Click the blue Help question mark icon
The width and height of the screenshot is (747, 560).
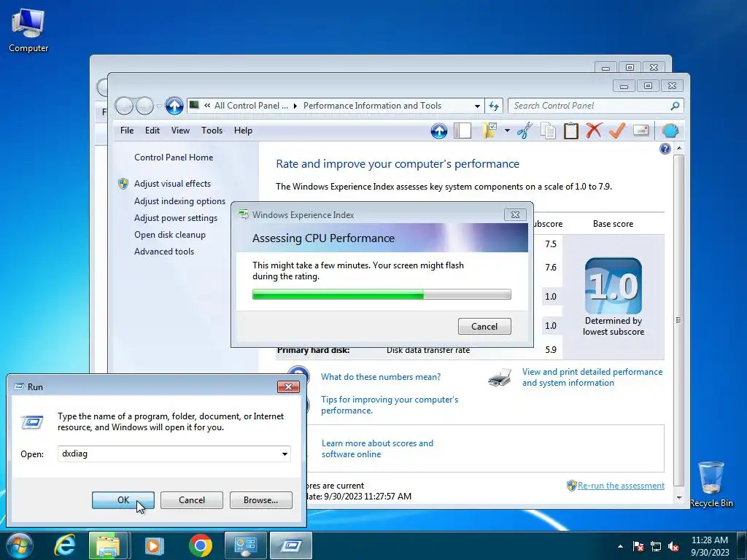(x=665, y=149)
